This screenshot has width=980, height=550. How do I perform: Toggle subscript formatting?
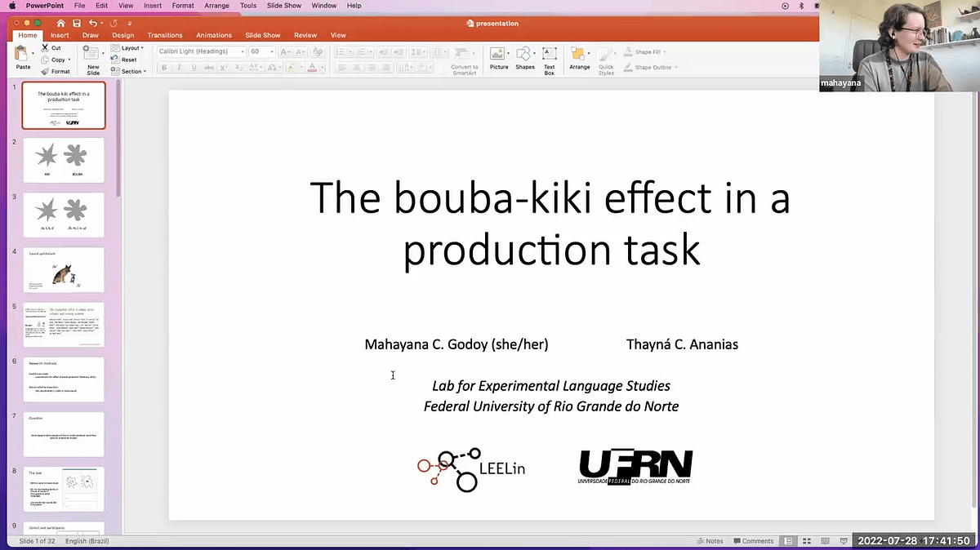239,67
